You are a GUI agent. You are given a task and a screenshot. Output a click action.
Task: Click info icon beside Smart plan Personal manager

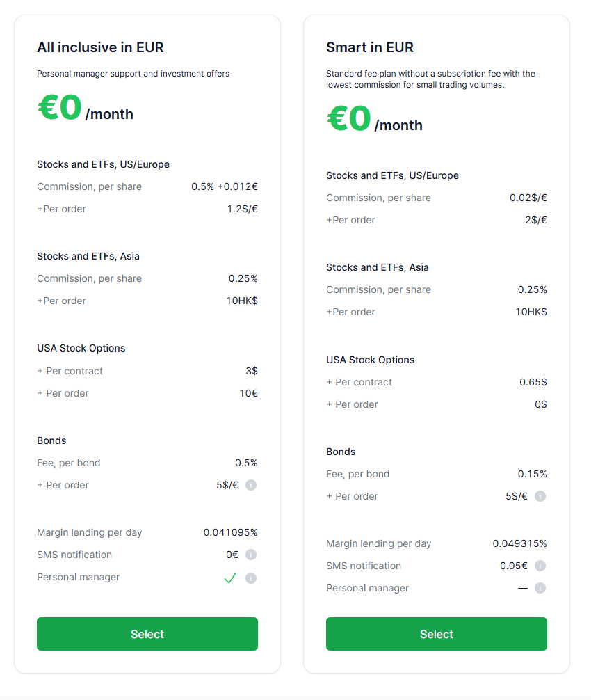pos(540,588)
